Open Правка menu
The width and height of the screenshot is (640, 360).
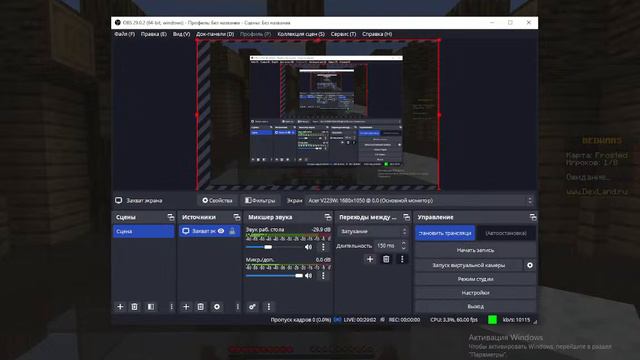pos(154,34)
